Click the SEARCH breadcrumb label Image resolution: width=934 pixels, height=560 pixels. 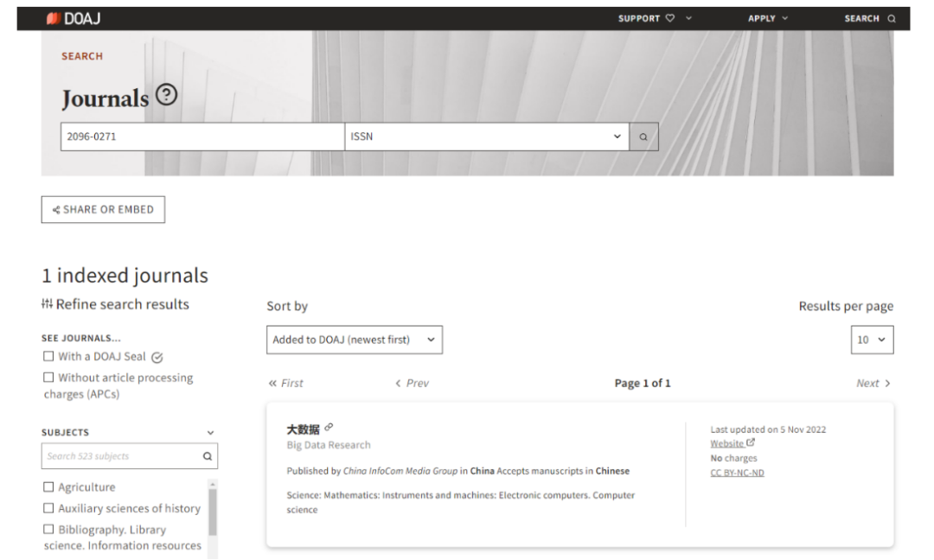tap(82, 56)
